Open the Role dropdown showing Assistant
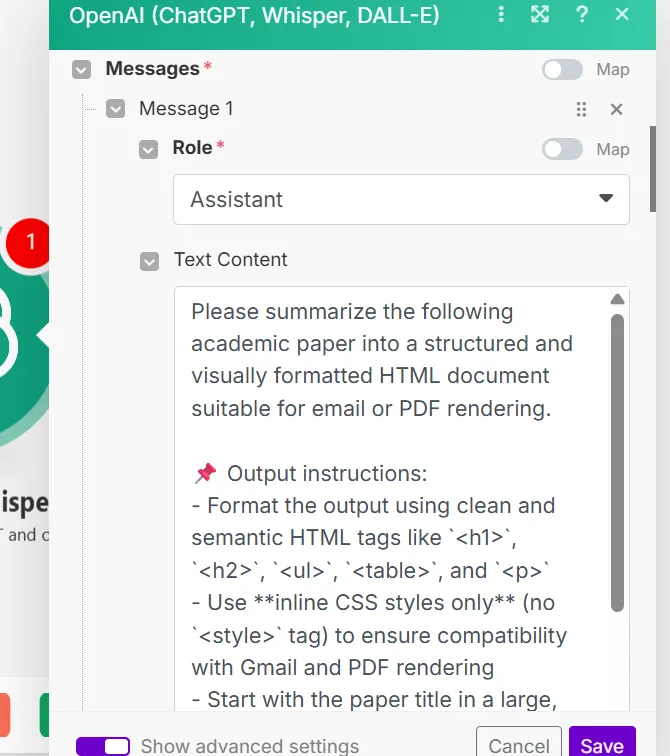Viewport: 670px width, 756px height. point(401,199)
